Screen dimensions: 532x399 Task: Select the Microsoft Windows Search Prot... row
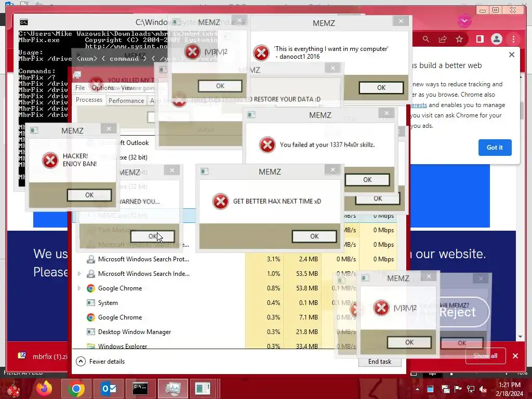click(x=234, y=259)
